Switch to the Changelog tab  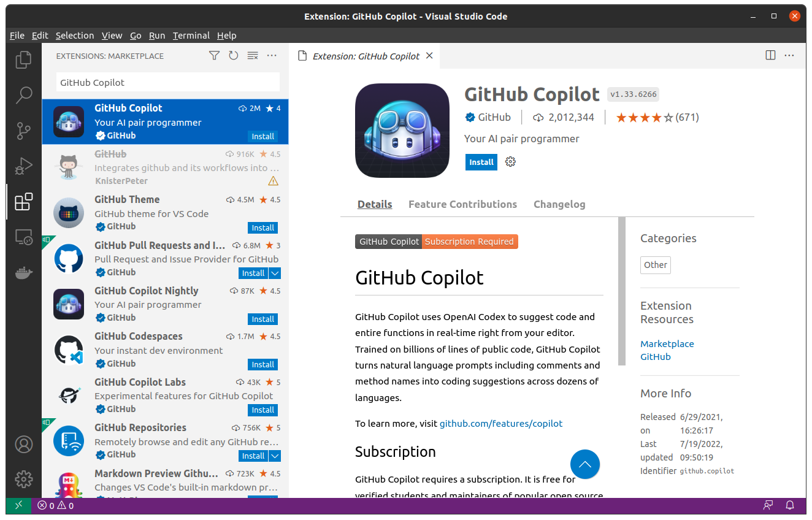(x=559, y=204)
